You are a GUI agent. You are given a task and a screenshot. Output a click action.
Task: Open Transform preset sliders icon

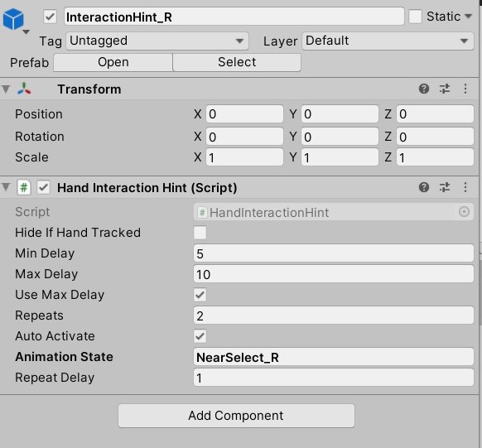point(445,89)
